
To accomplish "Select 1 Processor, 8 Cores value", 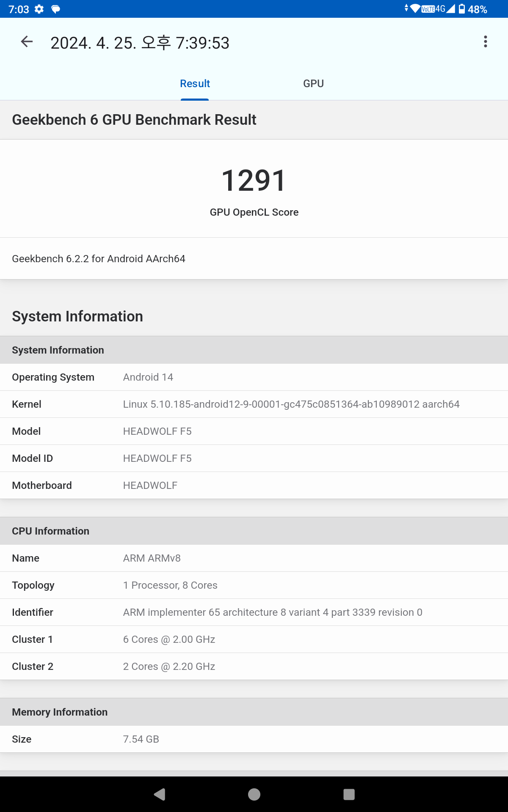I will click(170, 585).
